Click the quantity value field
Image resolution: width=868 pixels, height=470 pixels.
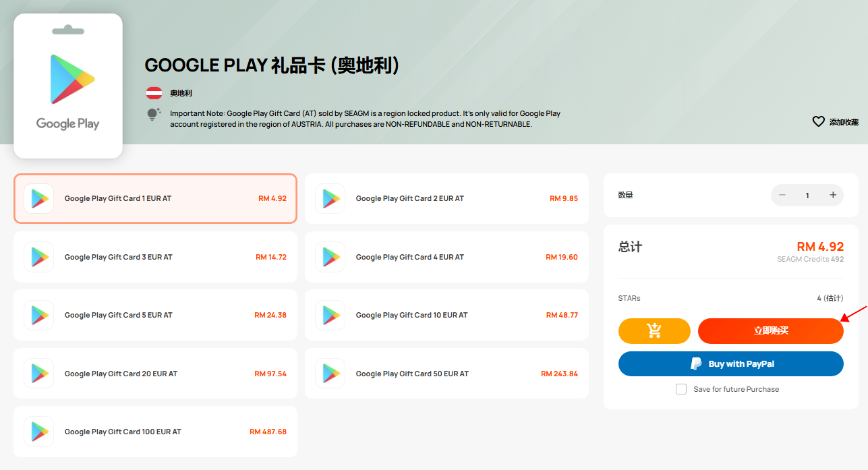[x=807, y=196]
